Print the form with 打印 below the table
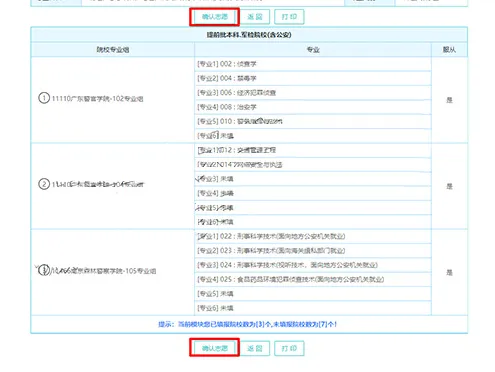The image size is (495, 372). (289, 348)
